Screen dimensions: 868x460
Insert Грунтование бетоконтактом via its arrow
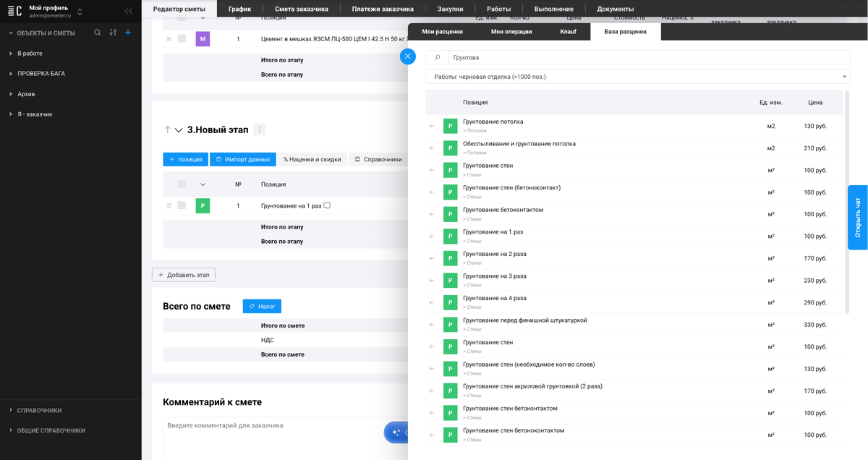tap(432, 214)
